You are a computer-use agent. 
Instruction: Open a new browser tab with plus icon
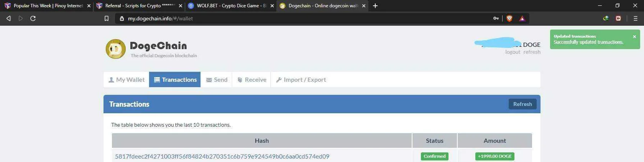pos(375,6)
